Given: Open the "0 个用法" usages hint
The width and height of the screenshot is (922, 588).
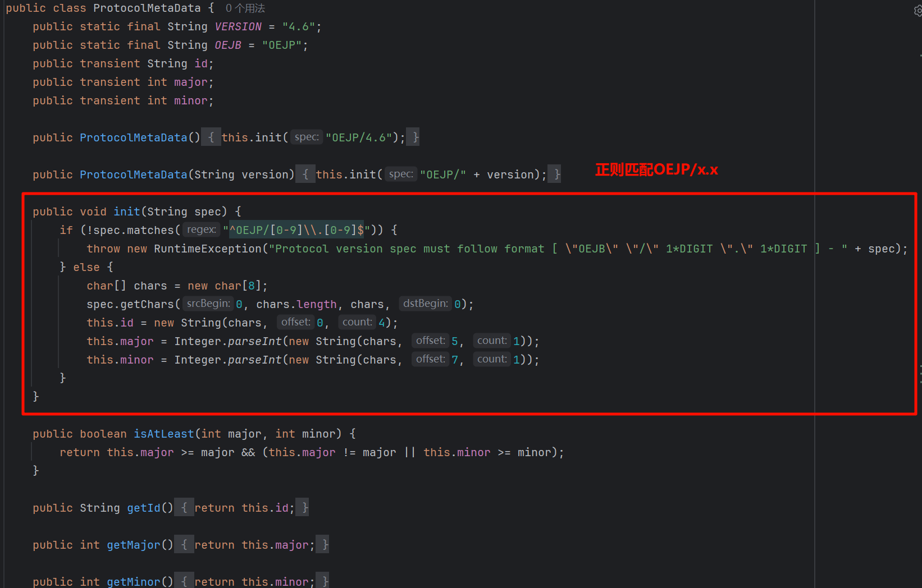Looking at the screenshot, I should (x=245, y=8).
